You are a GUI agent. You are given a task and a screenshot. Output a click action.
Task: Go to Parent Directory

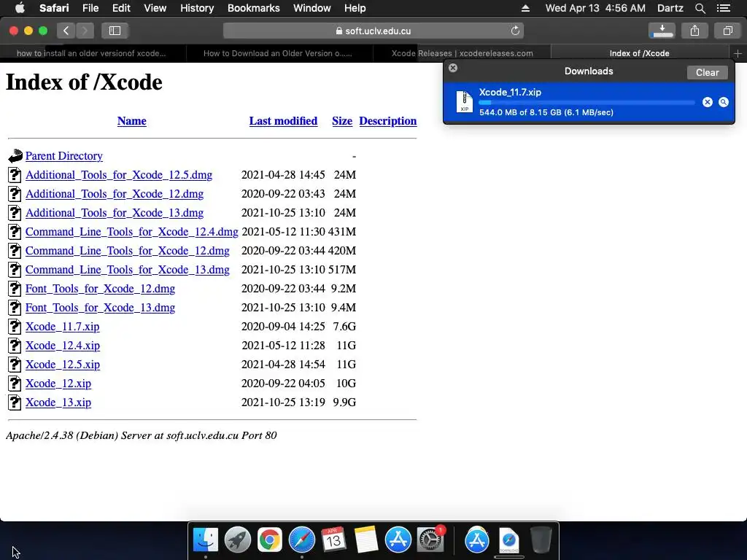pos(64,156)
